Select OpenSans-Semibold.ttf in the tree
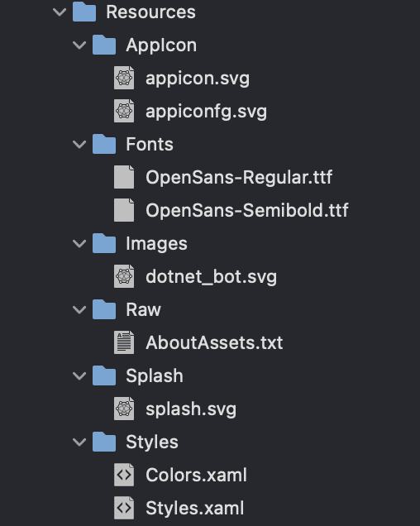 (x=247, y=210)
